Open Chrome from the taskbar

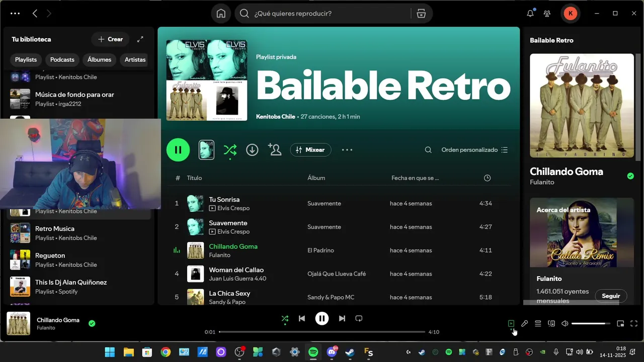pos(166,352)
